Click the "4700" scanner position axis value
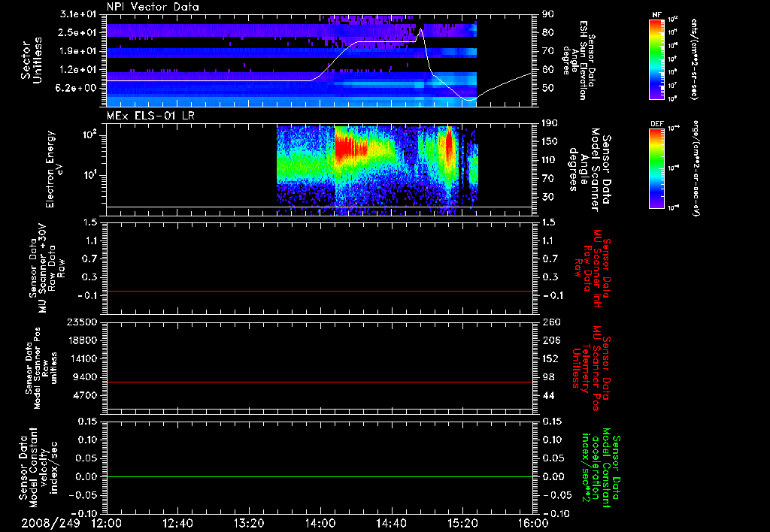This screenshot has height=532, width=770. click(x=84, y=395)
